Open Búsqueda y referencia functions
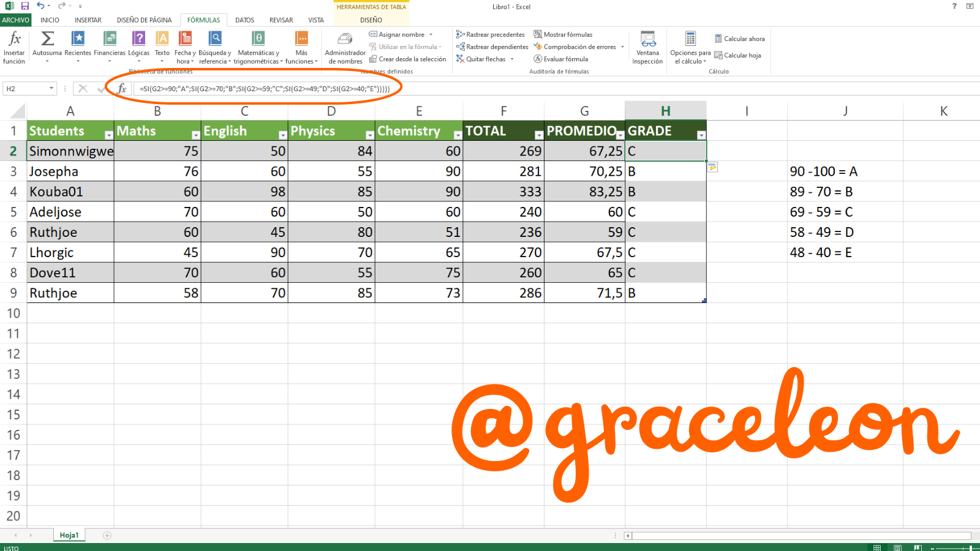 [x=215, y=48]
